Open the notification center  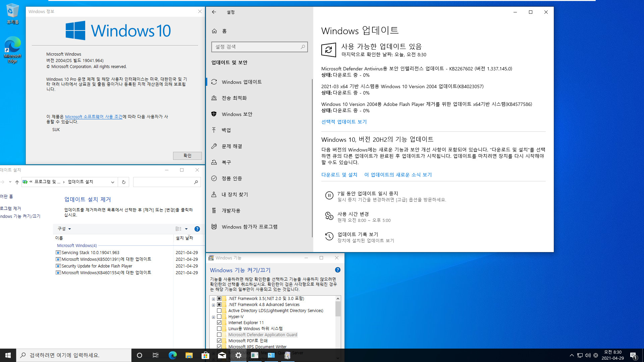click(633, 355)
